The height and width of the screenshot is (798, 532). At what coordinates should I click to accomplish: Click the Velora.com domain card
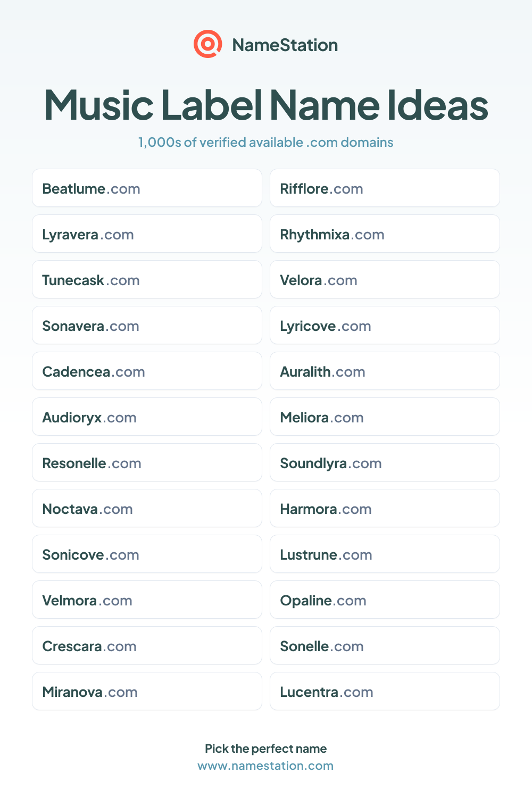pyautogui.click(x=385, y=279)
